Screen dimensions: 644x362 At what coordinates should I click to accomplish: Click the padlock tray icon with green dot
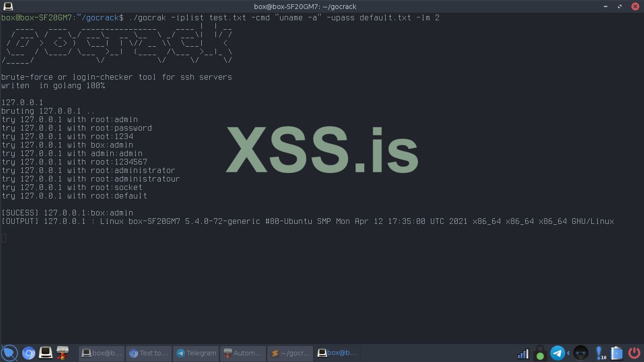tap(540, 353)
